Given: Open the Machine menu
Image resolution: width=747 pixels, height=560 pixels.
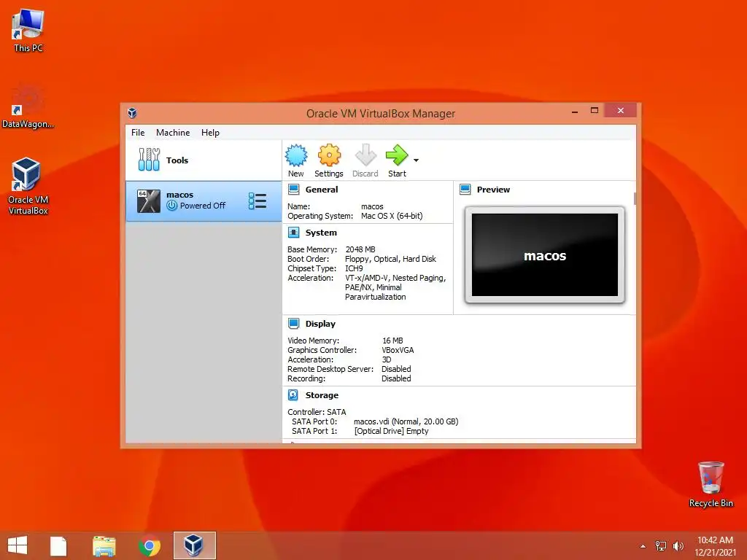Looking at the screenshot, I should click(173, 133).
